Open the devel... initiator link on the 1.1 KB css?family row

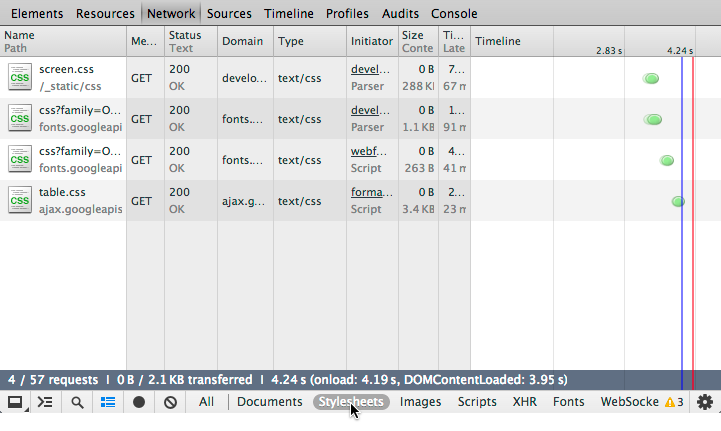pos(370,110)
